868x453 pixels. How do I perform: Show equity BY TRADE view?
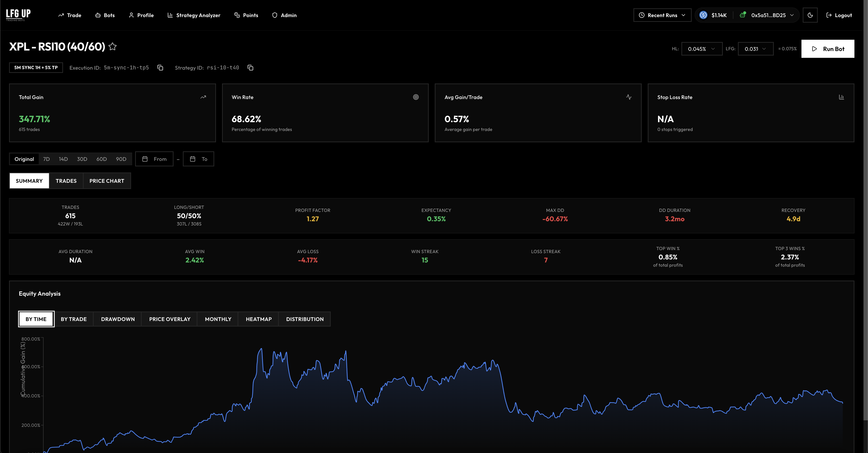click(x=74, y=319)
